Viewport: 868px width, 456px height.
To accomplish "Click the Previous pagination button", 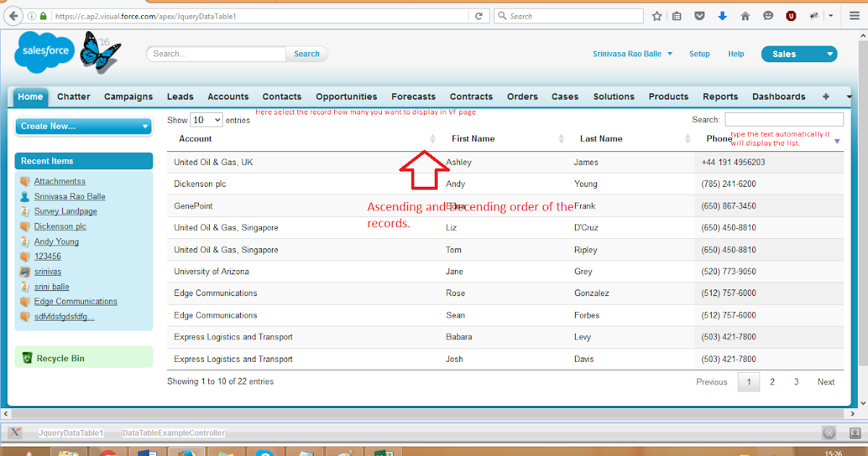I will point(712,381).
